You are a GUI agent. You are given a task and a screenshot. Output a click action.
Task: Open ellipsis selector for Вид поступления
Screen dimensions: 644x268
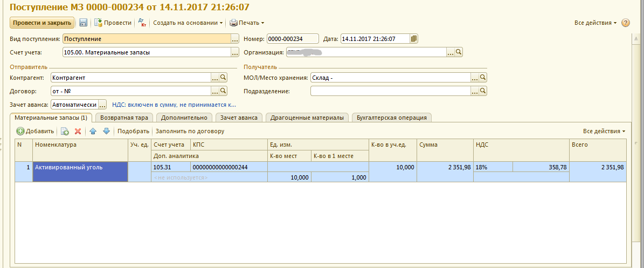(x=234, y=39)
